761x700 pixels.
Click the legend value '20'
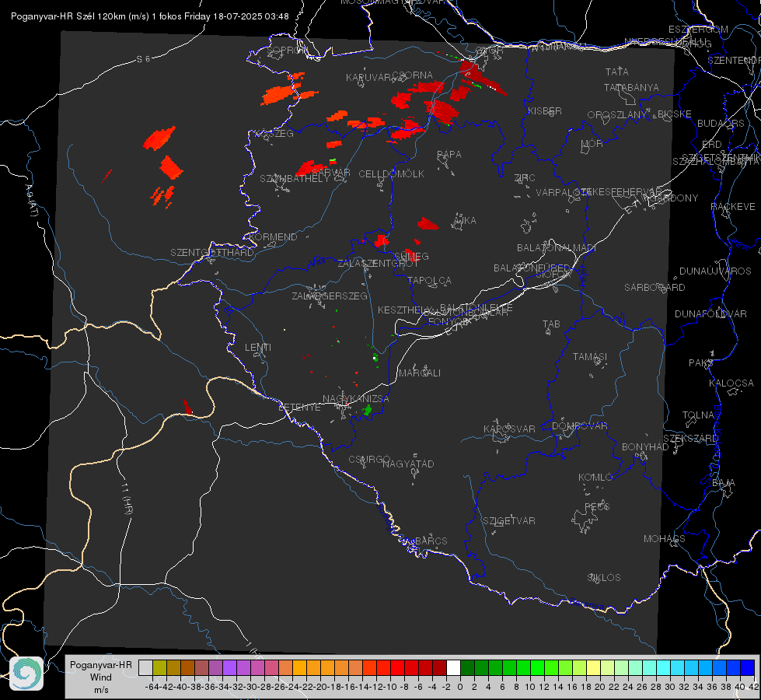pos(600,687)
